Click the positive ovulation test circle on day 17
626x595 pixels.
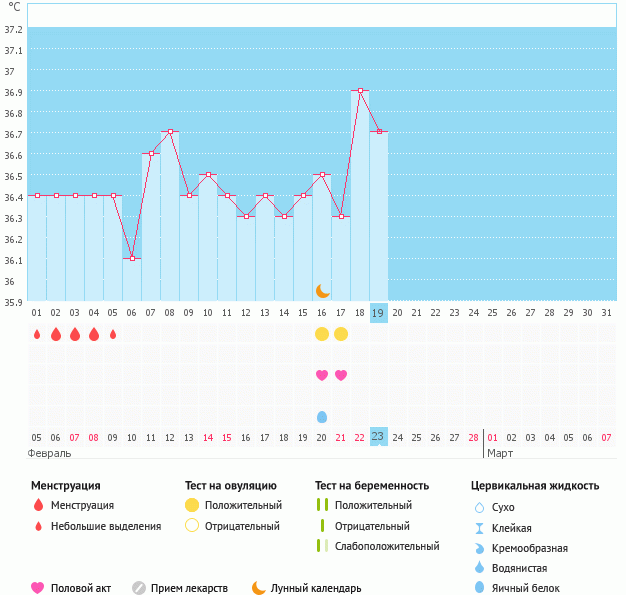pyautogui.click(x=341, y=333)
